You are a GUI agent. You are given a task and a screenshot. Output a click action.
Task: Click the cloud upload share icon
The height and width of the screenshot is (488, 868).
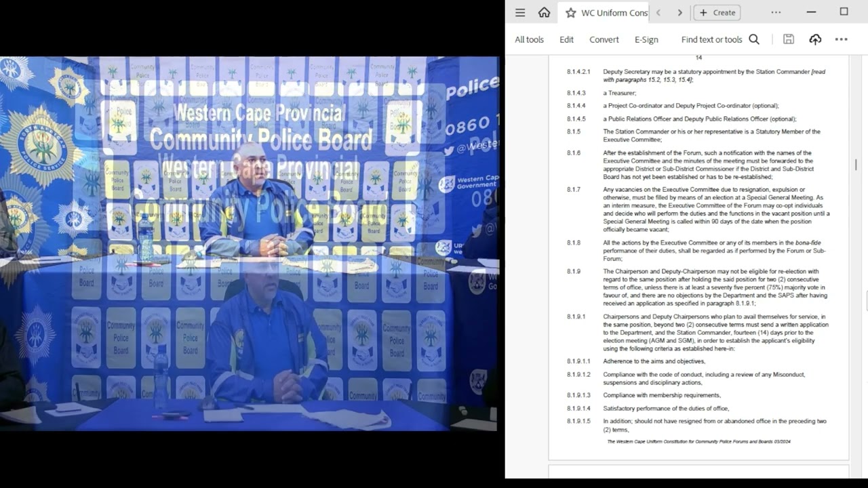coord(815,39)
